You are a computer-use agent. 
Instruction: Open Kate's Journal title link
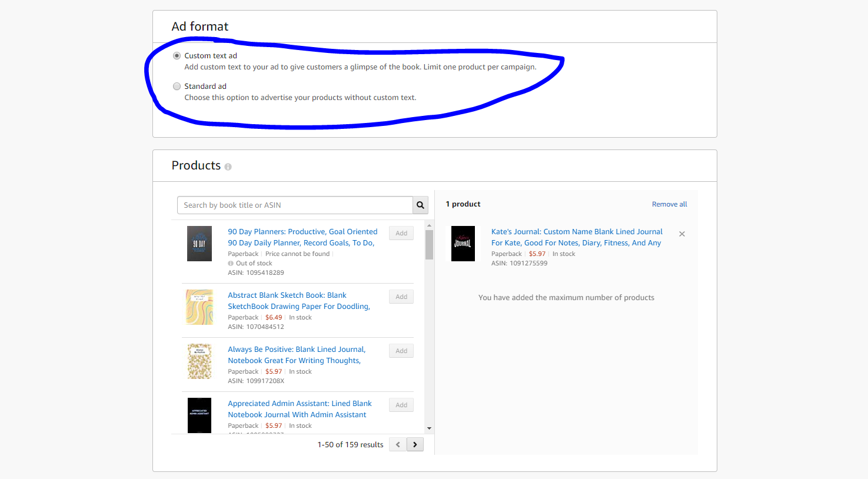pos(577,237)
